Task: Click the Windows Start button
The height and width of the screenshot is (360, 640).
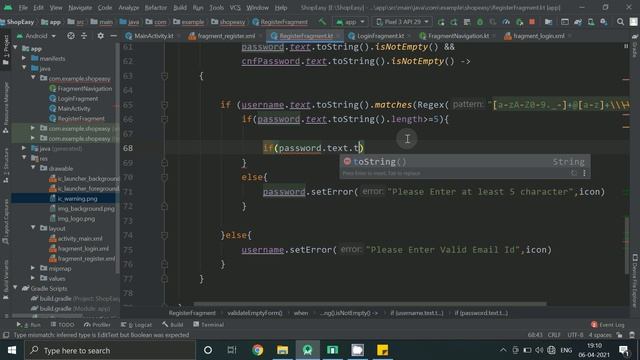Action: pyautogui.click(x=12, y=350)
